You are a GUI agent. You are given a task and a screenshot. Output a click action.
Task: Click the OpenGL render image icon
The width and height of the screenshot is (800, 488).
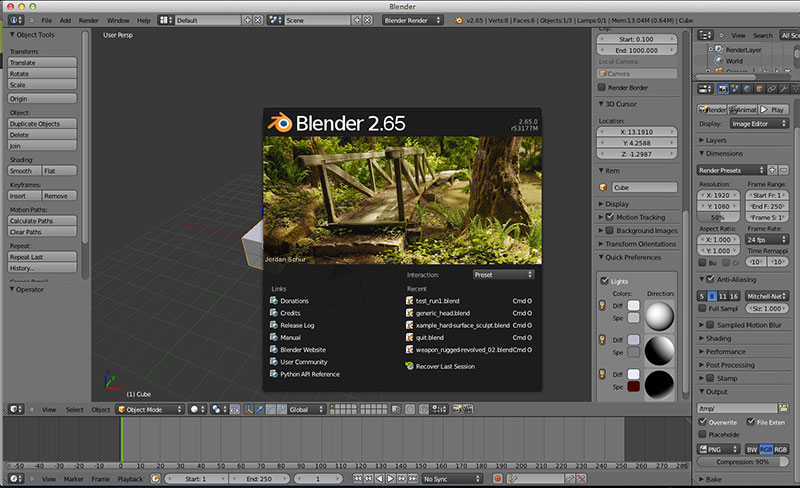(x=457, y=409)
